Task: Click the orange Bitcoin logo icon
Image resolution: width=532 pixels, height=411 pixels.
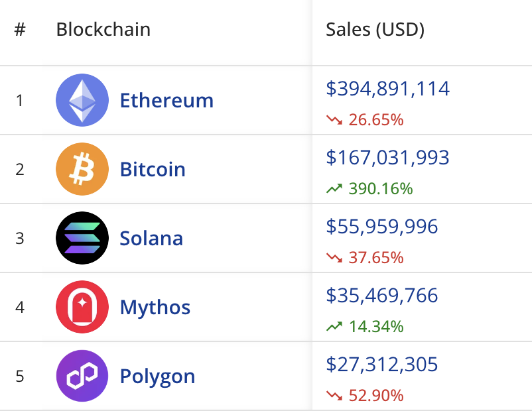Action: pyautogui.click(x=82, y=169)
